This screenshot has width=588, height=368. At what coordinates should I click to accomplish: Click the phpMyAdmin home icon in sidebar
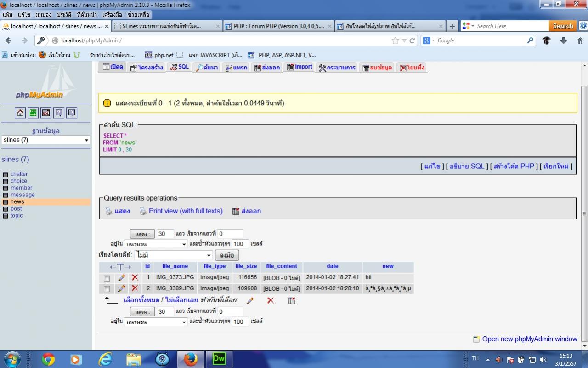point(20,113)
